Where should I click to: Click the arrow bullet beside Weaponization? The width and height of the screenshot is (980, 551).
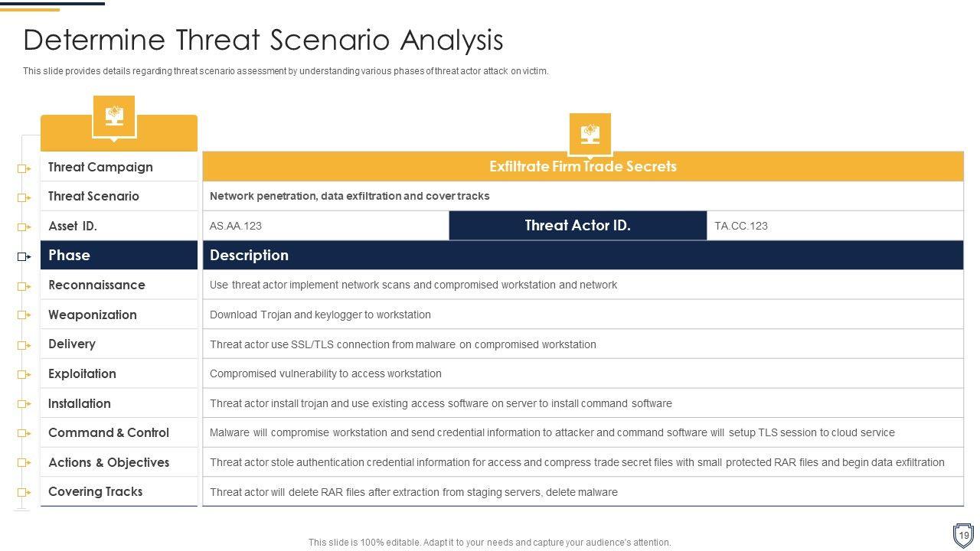click(24, 315)
